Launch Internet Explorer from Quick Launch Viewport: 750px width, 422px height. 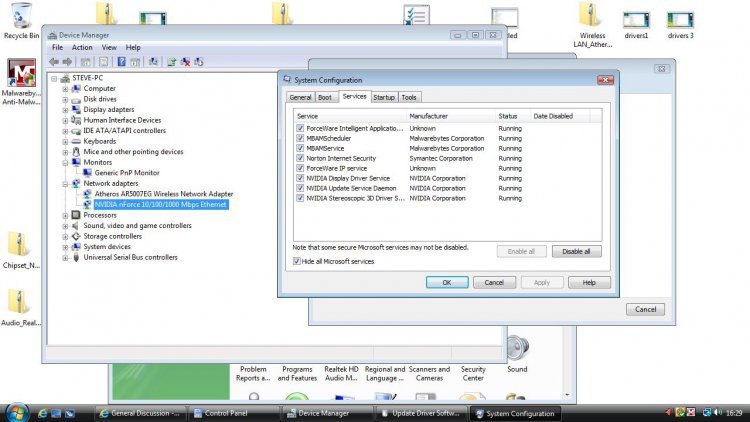(x=43, y=413)
